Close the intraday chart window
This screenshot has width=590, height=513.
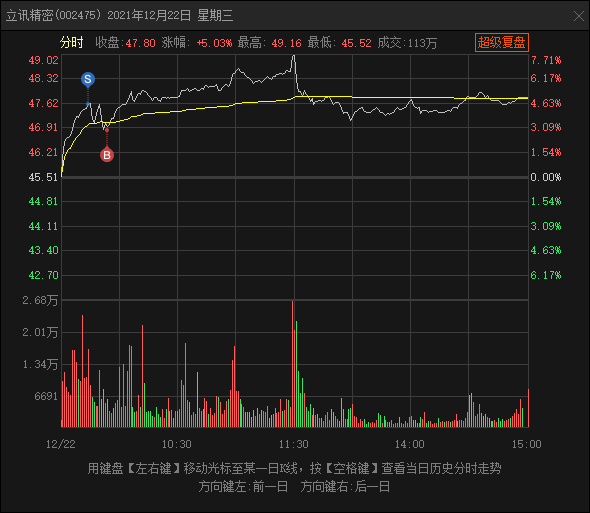click(579, 16)
